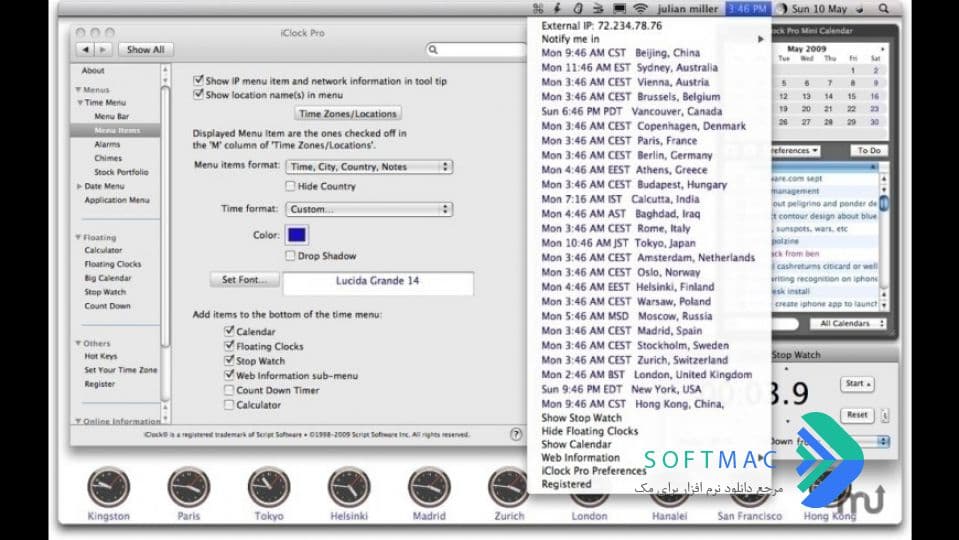Click the 3:46 PM menu bar clock
The width and height of the screenshot is (959, 540).
pyautogui.click(x=748, y=9)
